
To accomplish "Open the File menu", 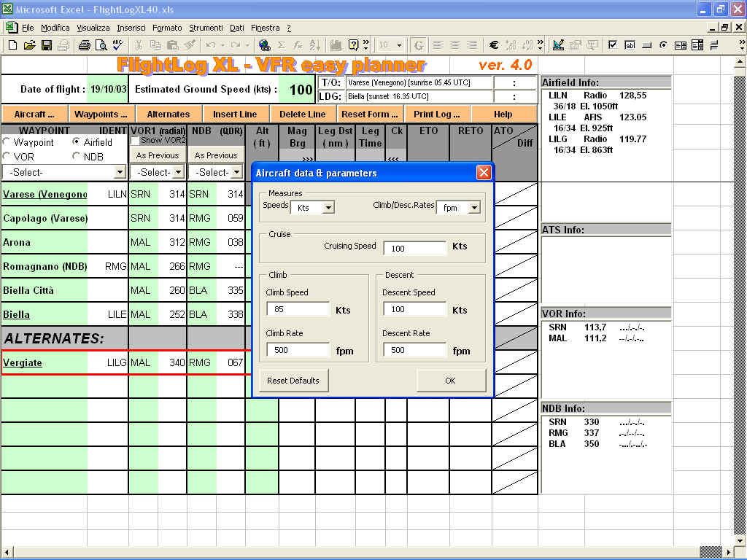I will (x=28, y=28).
